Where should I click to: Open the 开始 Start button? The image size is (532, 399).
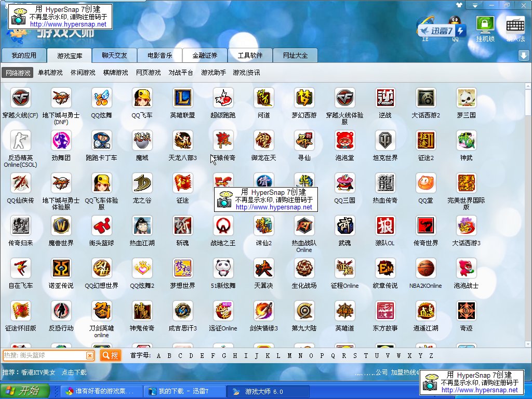pyautogui.click(x=25, y=391)
